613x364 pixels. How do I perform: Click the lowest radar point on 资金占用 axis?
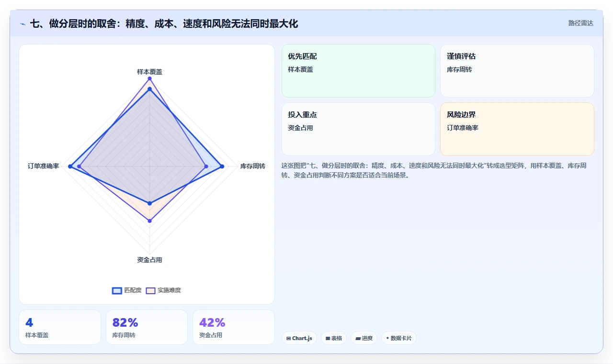149,221
